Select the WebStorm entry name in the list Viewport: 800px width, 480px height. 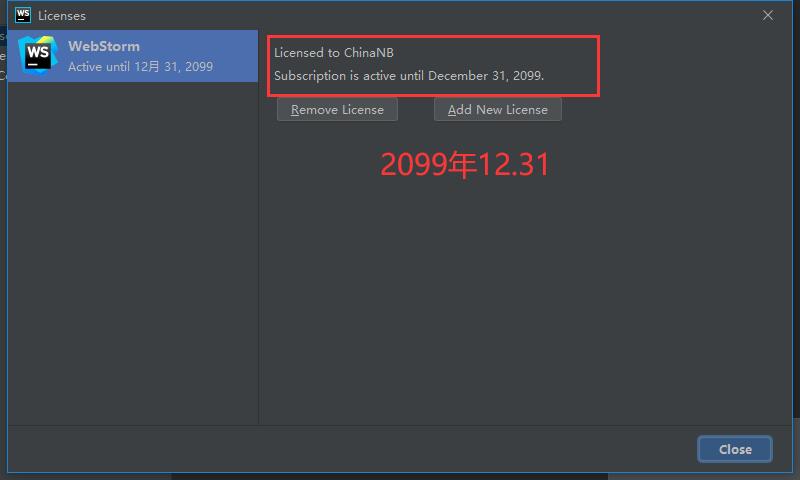tap(104, 46)
